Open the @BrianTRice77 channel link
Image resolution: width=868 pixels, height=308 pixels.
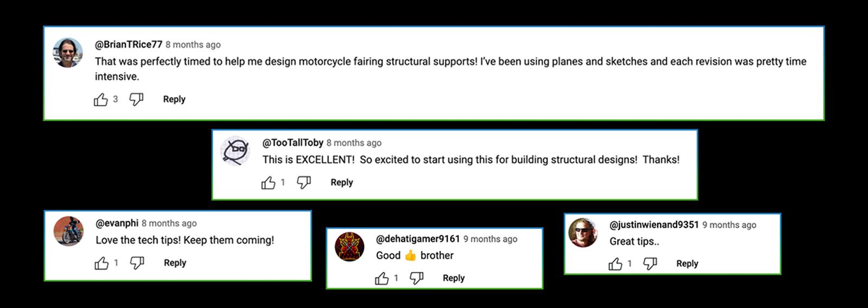pos(129,44)
